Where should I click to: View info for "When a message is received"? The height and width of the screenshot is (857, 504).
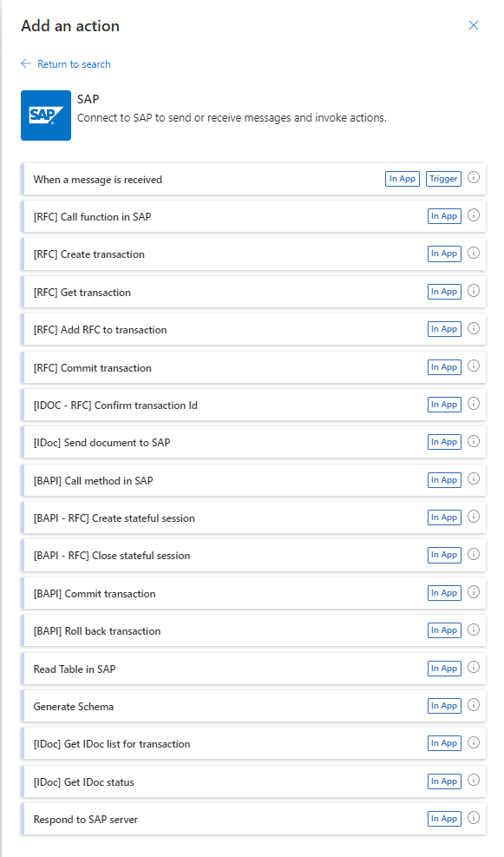pyautogui.click(x=473, y=178)
